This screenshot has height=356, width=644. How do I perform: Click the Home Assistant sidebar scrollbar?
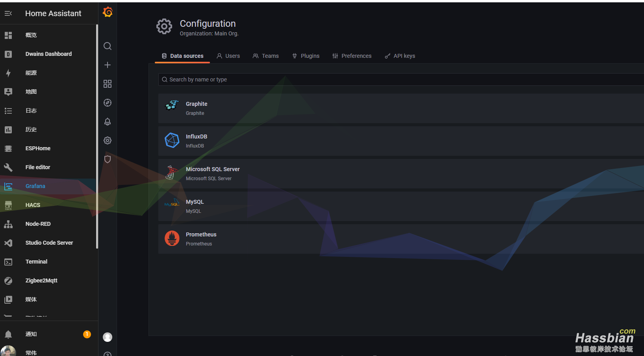(97, 136)
